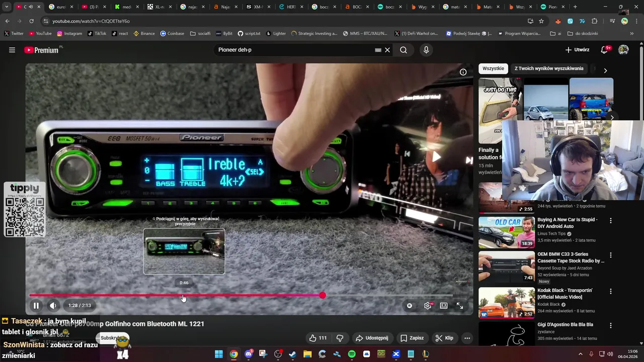This screenshot has height=362, width=644.
Task: Go back in the browser
Action: pyautogui.click(x=7, y=21)
